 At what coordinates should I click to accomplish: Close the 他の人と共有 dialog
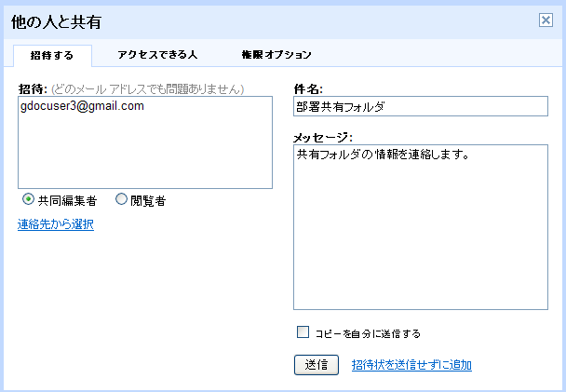click(x=546, y=20)
